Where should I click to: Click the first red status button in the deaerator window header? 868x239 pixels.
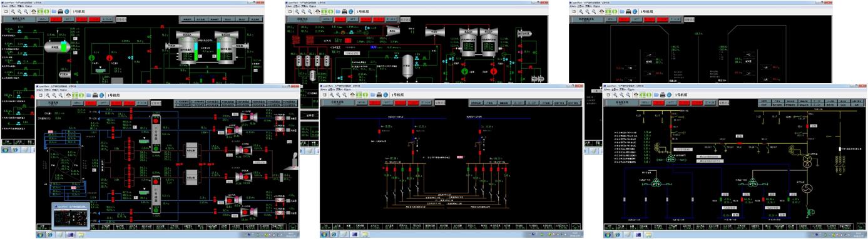click(x=56, y=19)
